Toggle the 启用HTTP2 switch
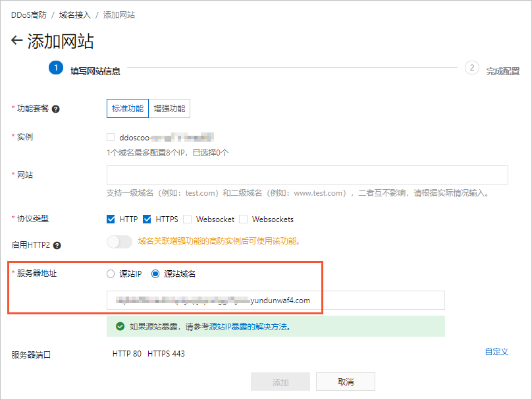532x400 pixels. pyautogui.click(x=119, y=242)
